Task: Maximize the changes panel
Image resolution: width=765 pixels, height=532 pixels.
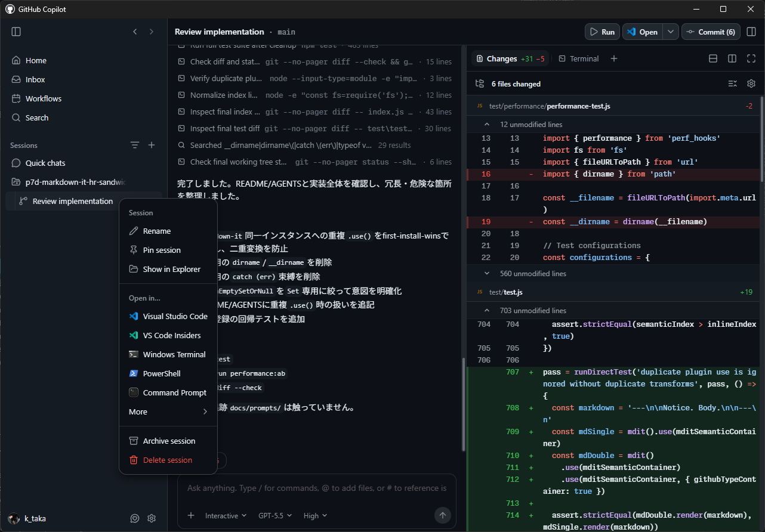Action: click(x=751, y=58)
